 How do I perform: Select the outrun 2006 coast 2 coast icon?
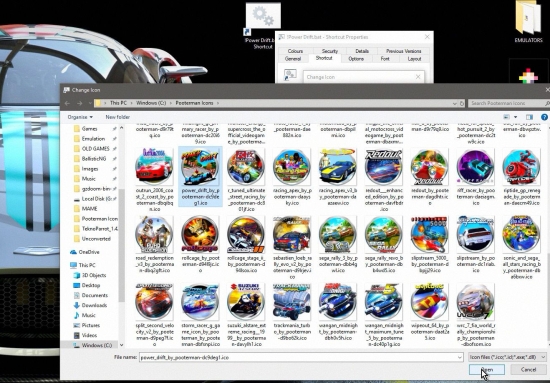click(154, 180)
